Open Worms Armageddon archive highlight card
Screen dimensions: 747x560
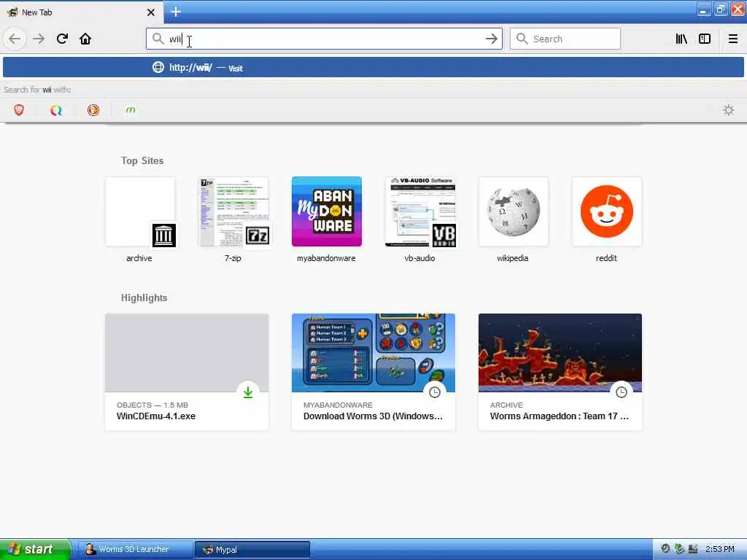point(560,372)
